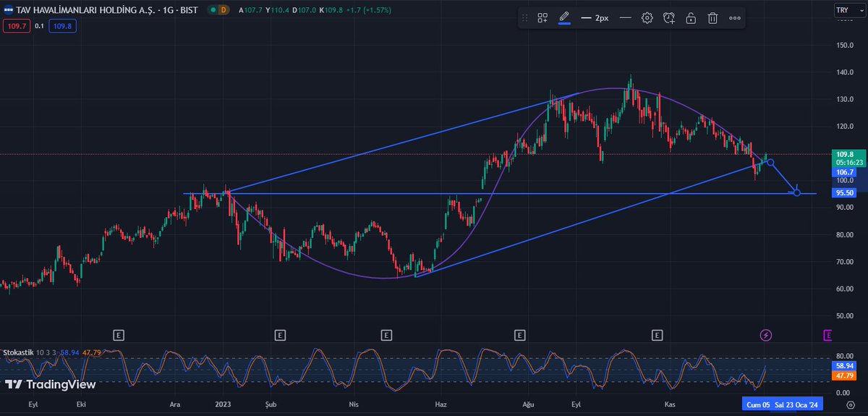Click the 140.0 price axis label
The height and width of the screenshot is (416, 868).
click(x=845, y=72)
